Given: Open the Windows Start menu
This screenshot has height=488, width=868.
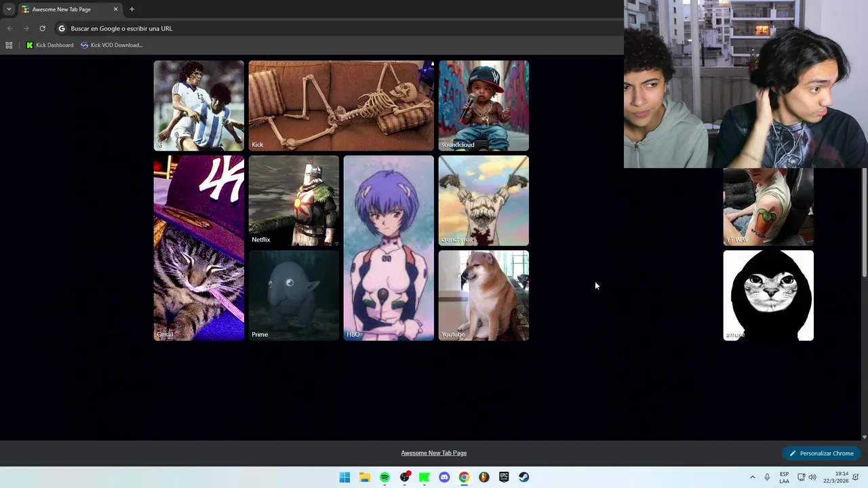Looking at the screenshot, I should coord(344,477).
